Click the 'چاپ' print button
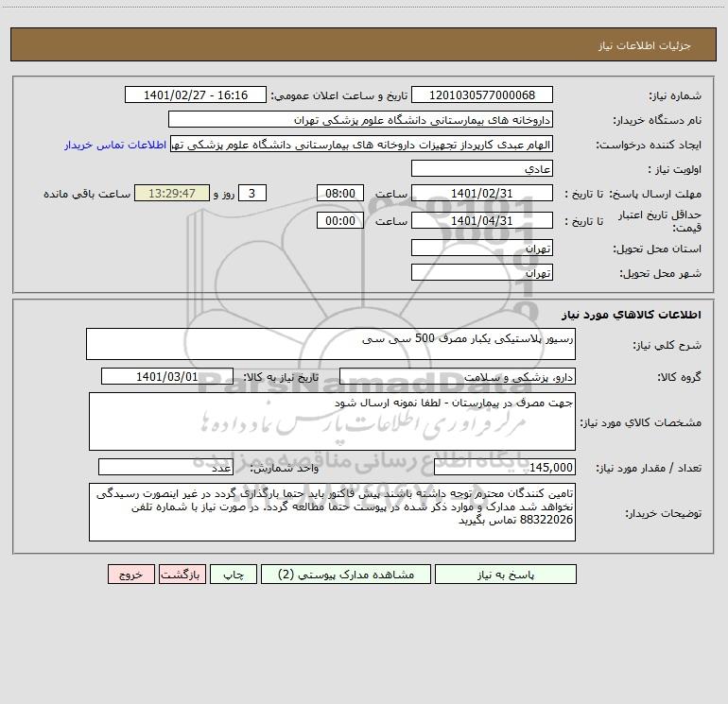The height and width of the screenshot is (704, 728). 234,574
